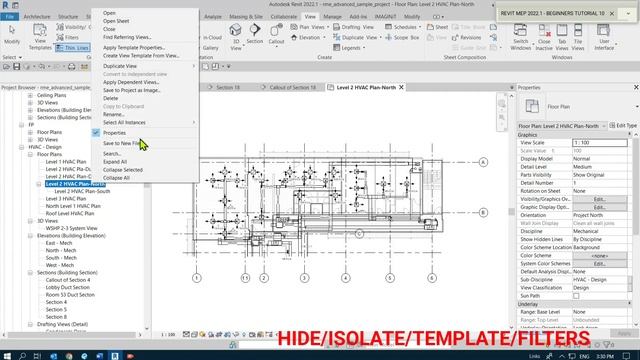Create a new Sheet

pyautogui.click(x=438, y=27)
